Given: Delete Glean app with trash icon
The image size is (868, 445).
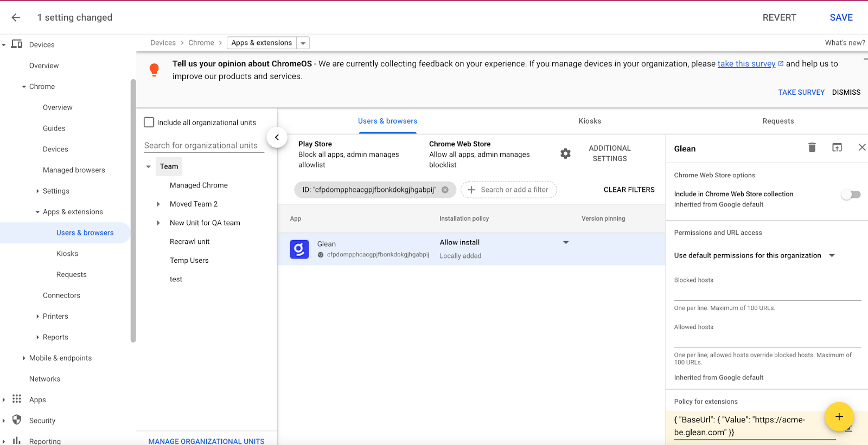Looking at the screenshot, I should point(812,147).
